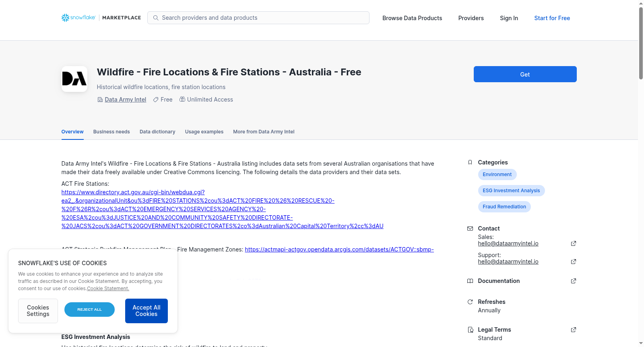The width and height of the screenshot is (644, 347).
Task: Click the page vertical scrollbar thumb
Action: [641, 43]
